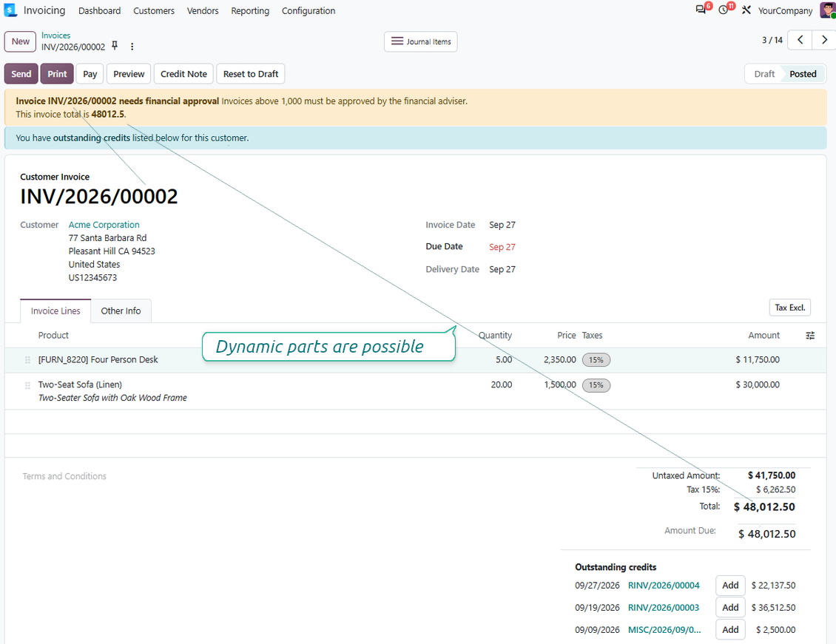Open the Customers menu
The width and height of the screenshot is (836, 644).
[154, 10]
